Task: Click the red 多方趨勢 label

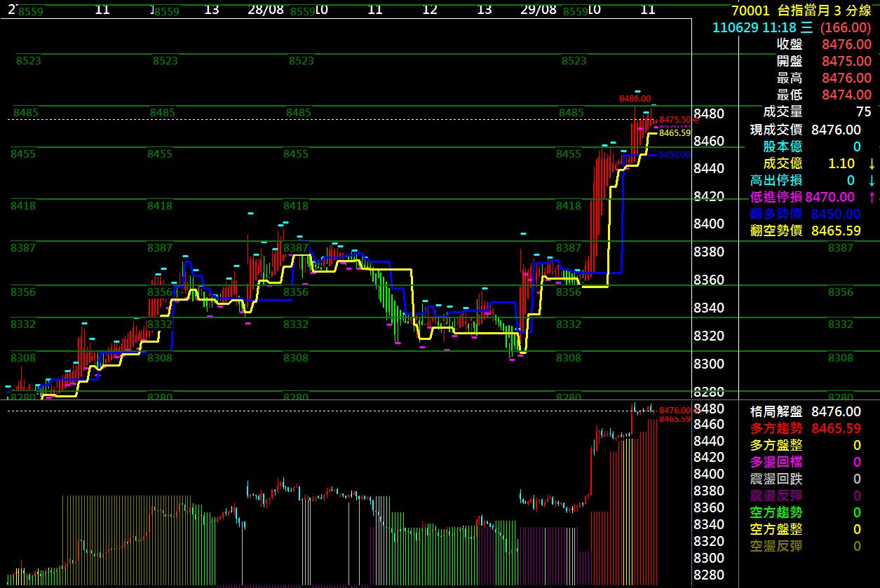Action: 776,428
